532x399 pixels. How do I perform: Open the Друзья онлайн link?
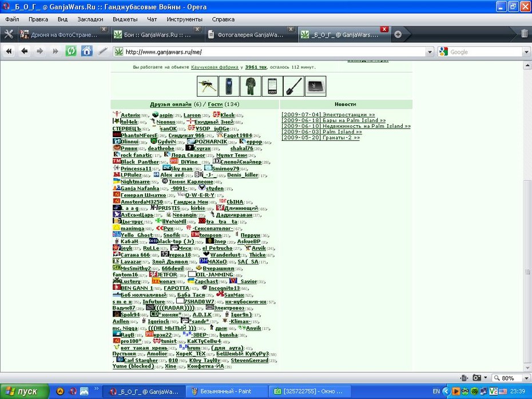click(x=170, y=105)
